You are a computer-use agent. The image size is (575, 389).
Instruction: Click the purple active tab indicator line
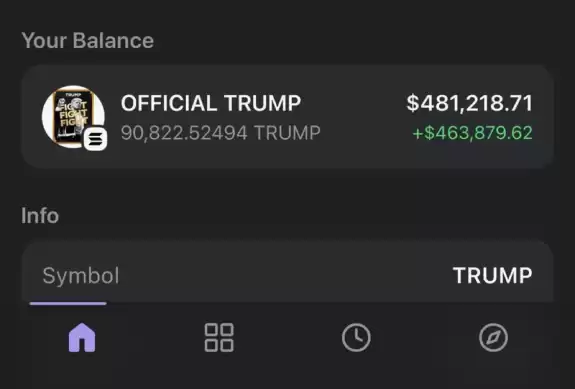click(x=68, y=303)
